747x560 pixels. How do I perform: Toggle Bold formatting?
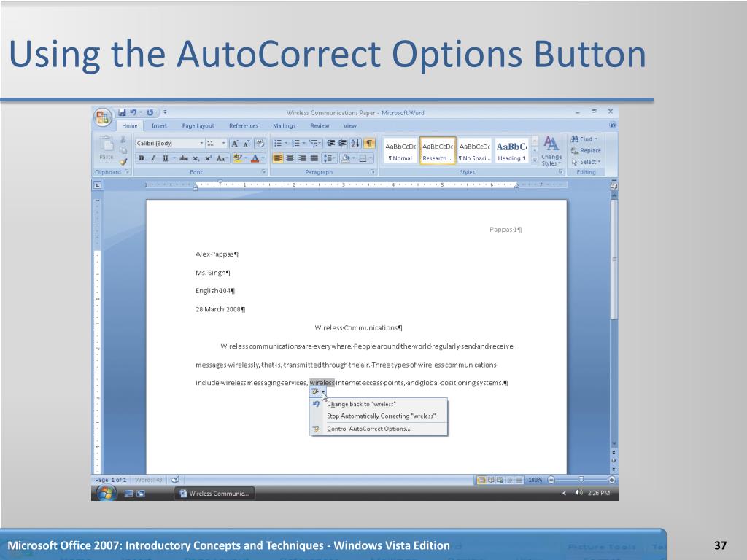pyautogui.click(x=141, y=158)
